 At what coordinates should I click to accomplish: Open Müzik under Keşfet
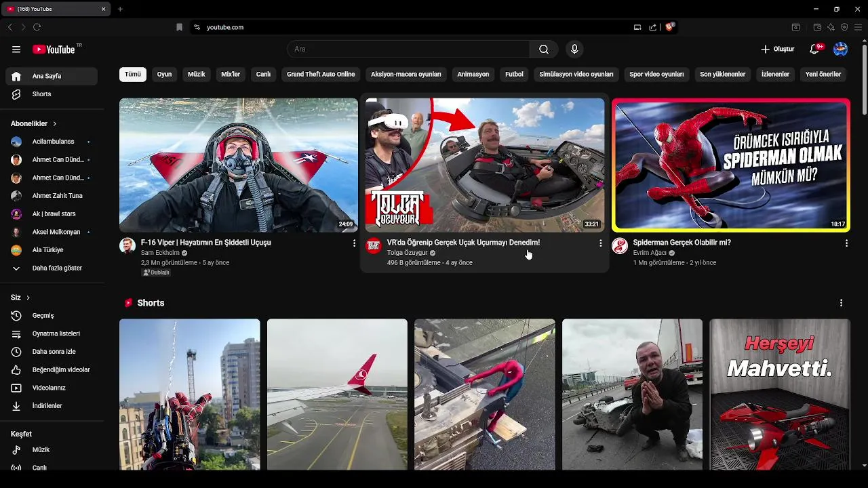coord(52,450)
